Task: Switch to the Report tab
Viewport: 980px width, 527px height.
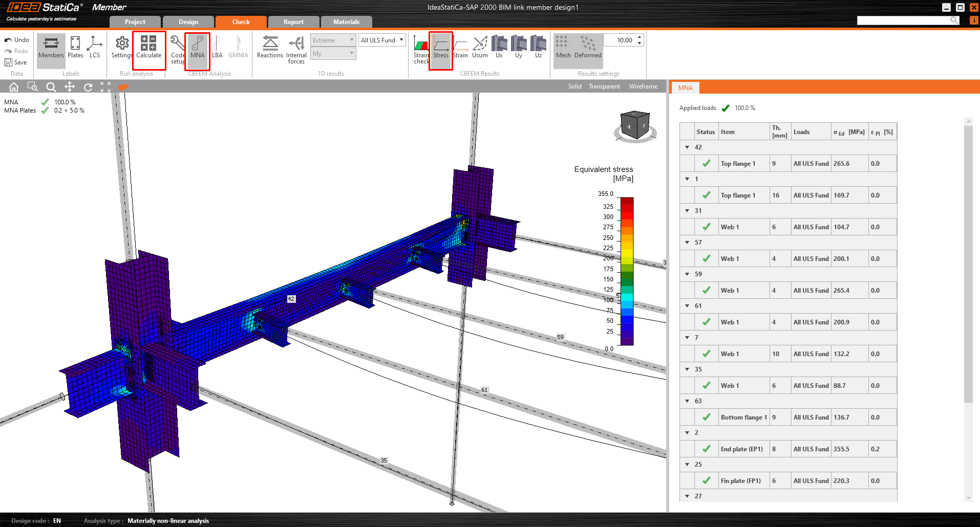Action: [x=293, y=22]
